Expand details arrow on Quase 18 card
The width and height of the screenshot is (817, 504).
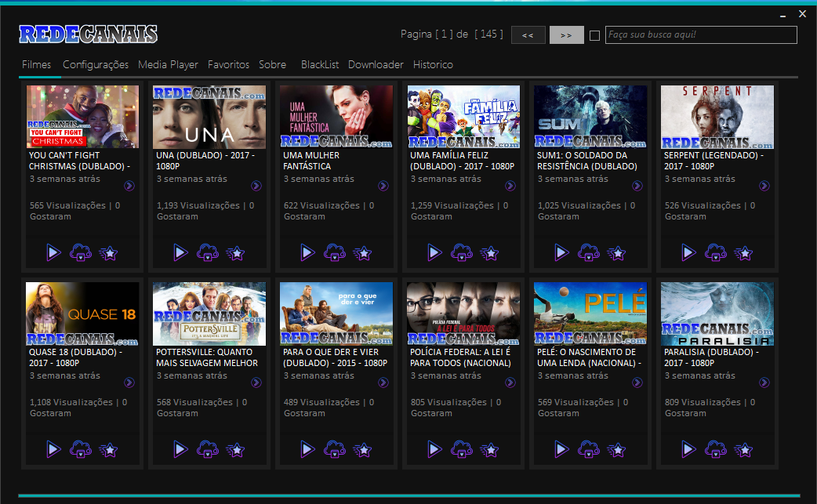129,383
